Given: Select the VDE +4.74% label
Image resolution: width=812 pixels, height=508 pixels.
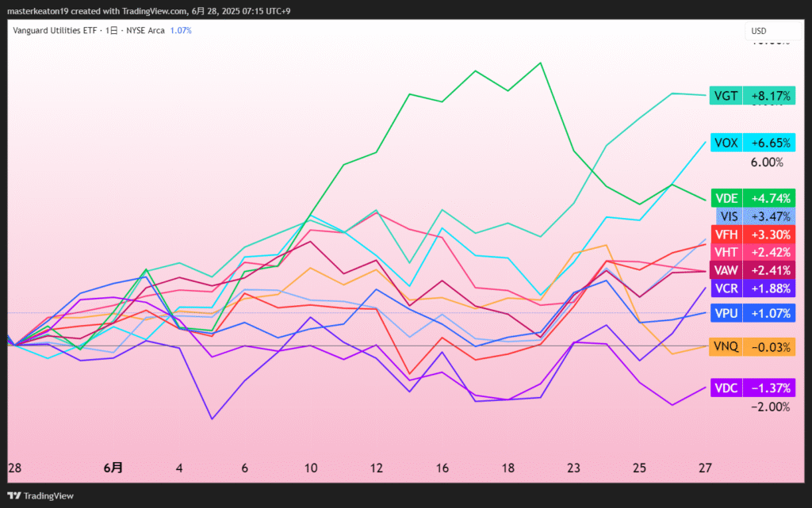Looking at the screenshot, I should click(752, 198).
